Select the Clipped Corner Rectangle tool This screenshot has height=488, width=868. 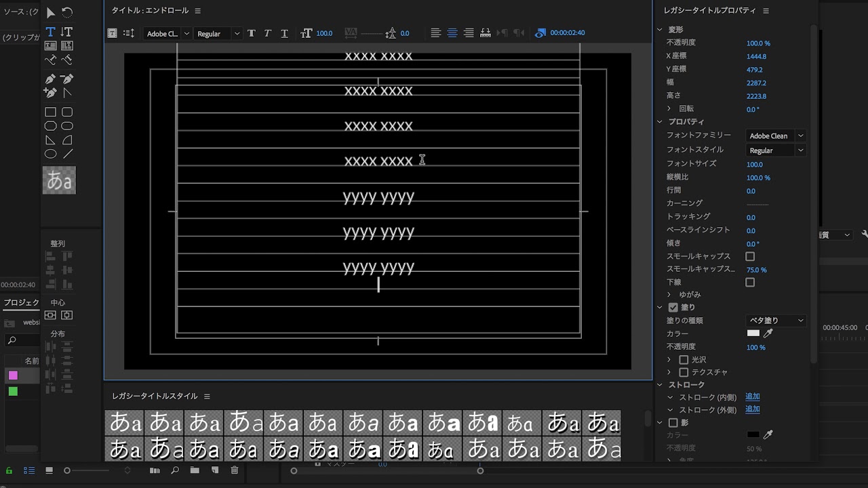50,126
